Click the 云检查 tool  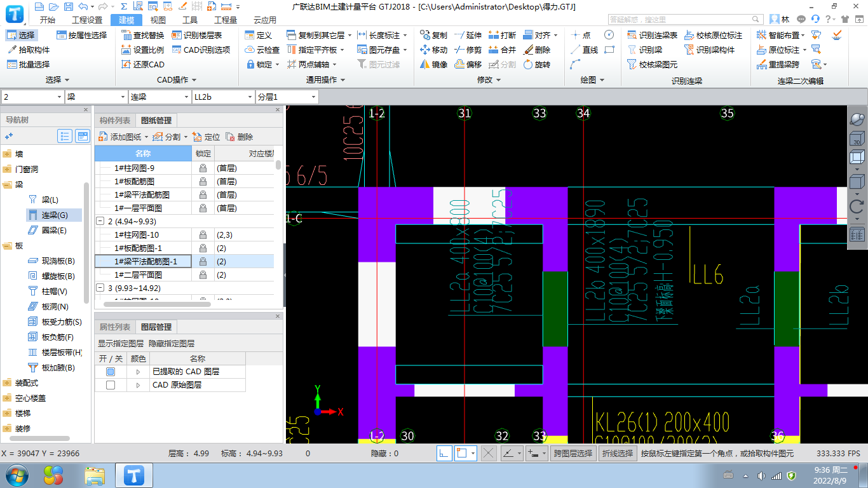(x=262, y=50)
